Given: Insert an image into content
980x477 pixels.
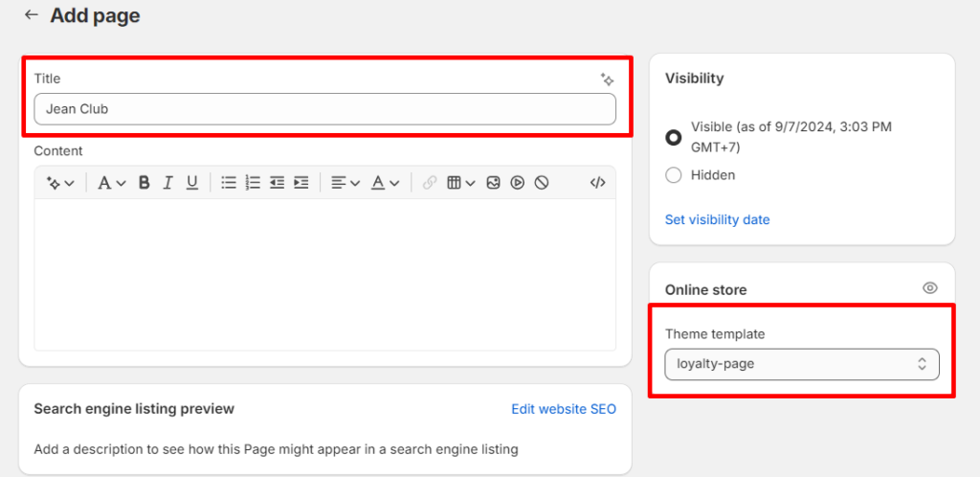Looking at the screenshot, I should [x=493, y=182].
